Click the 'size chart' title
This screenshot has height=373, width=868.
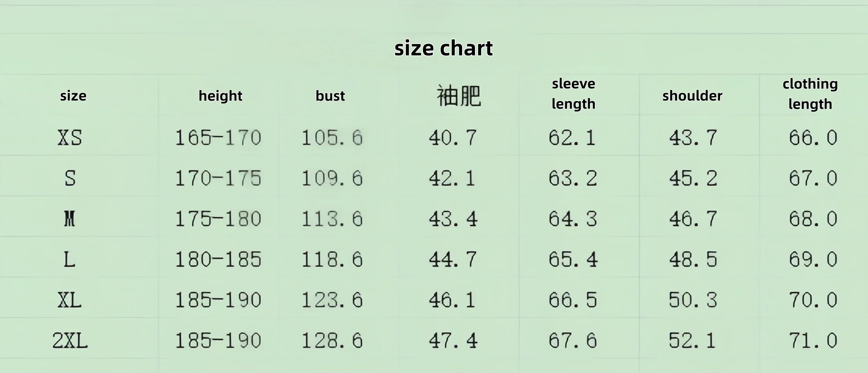tap(443, 48)
